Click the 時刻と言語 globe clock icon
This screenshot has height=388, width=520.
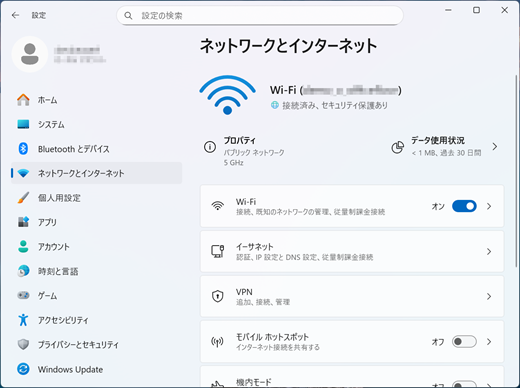click(x=23, y=271)
